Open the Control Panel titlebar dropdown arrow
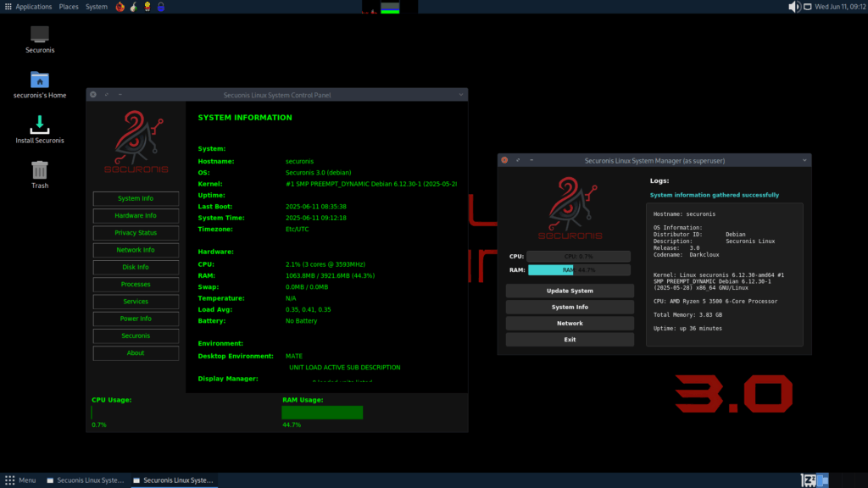This screenshot has width=868, height=488. pyautogui.click(x=460, y=95)
